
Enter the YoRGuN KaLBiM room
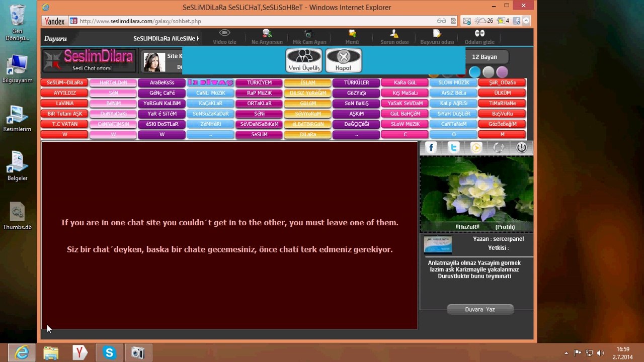click(162, 103)
